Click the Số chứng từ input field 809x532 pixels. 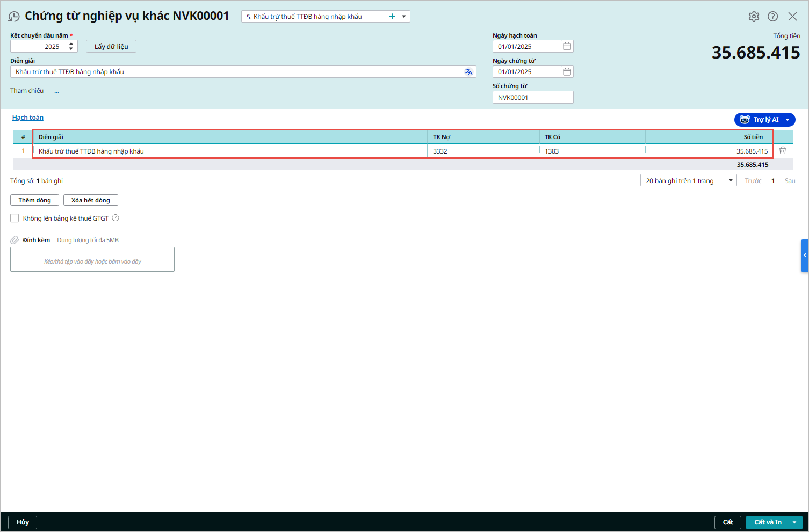(532, 97)
